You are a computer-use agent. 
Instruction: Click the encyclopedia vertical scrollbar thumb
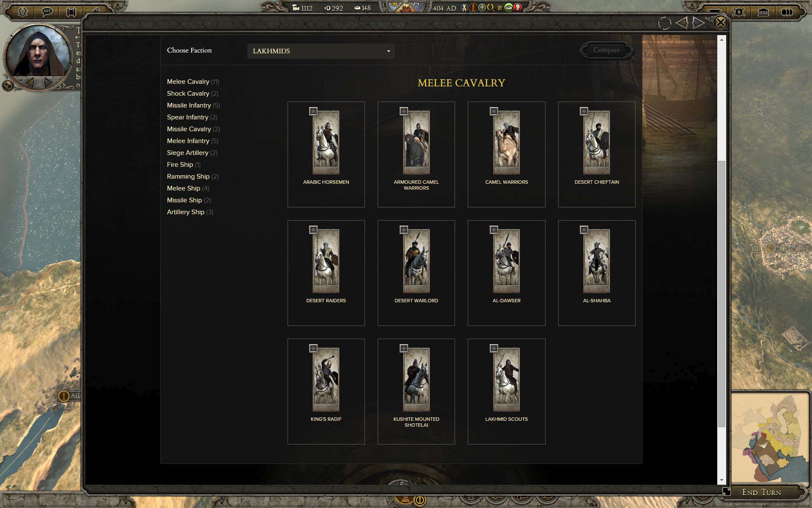[721, 294]
